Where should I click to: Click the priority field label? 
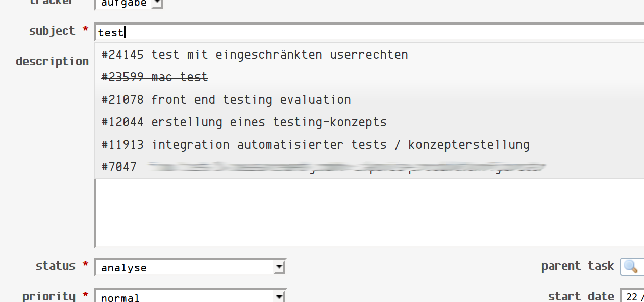pos(49,296)
